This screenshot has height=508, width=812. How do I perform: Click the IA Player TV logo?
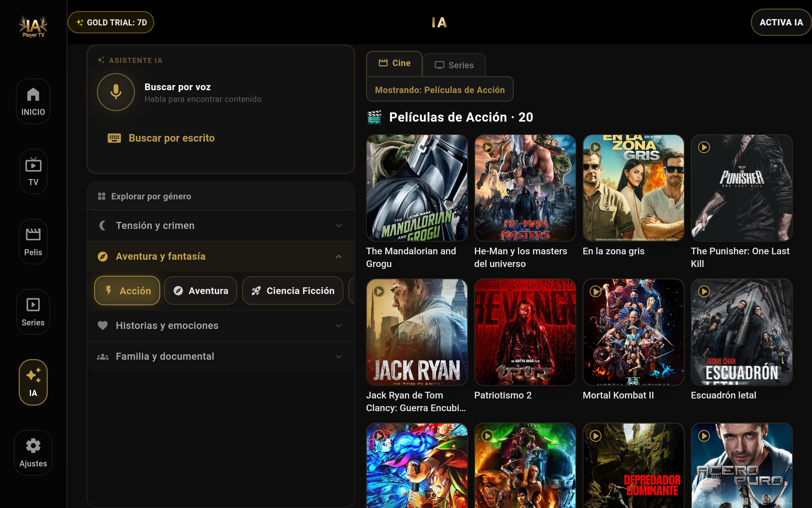[x=33, y=27]
